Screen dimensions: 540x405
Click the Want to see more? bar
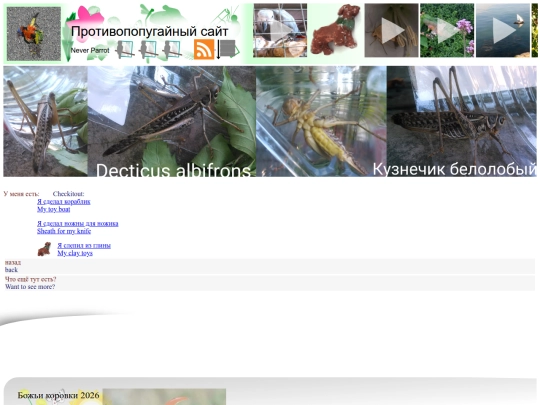[270, 283]
